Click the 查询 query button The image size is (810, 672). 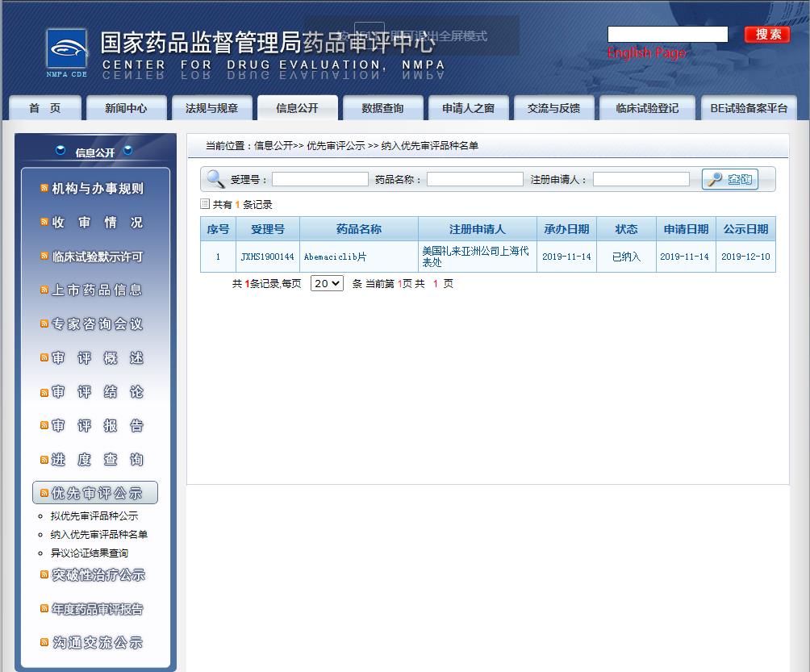pos(730,179)
